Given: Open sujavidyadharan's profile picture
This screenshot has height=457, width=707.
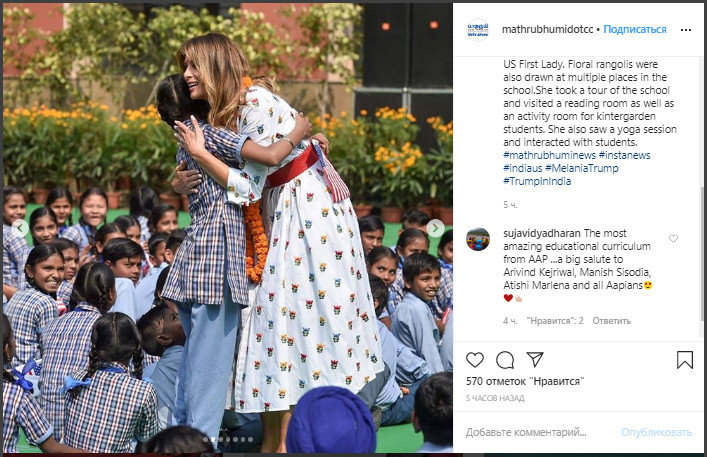Looking at the screenshot, I should [x=477, y=239].
